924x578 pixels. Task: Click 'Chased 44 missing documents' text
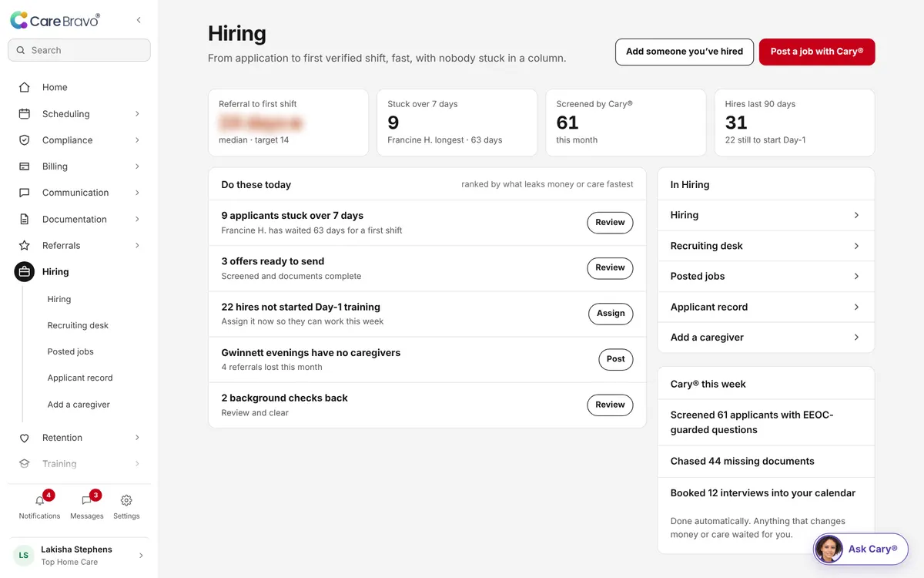point(742,462)
